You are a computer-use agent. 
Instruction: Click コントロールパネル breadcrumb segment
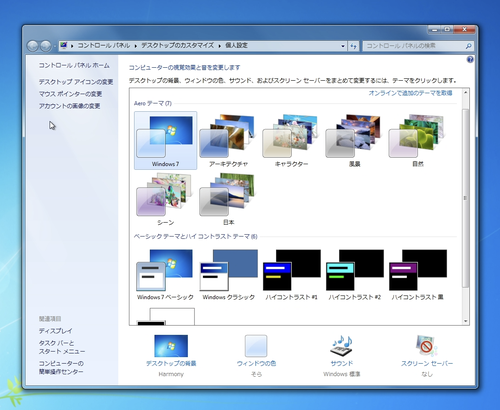(104, 46)
